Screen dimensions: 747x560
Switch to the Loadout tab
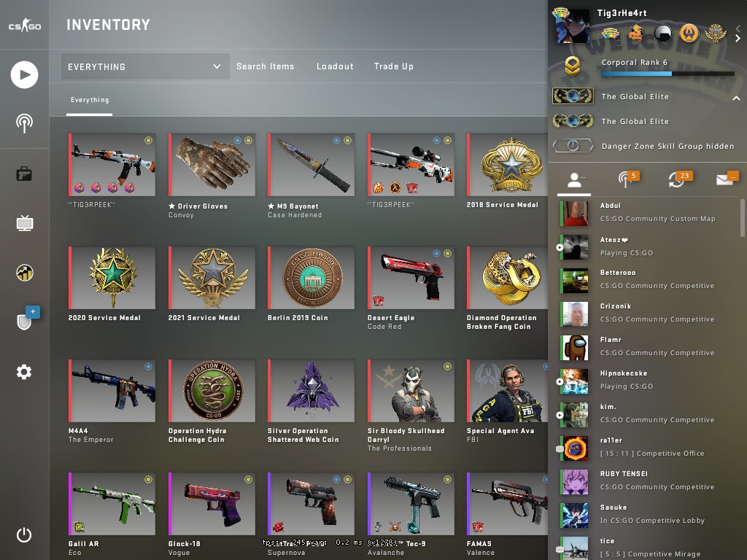click(x=335, y=66)
